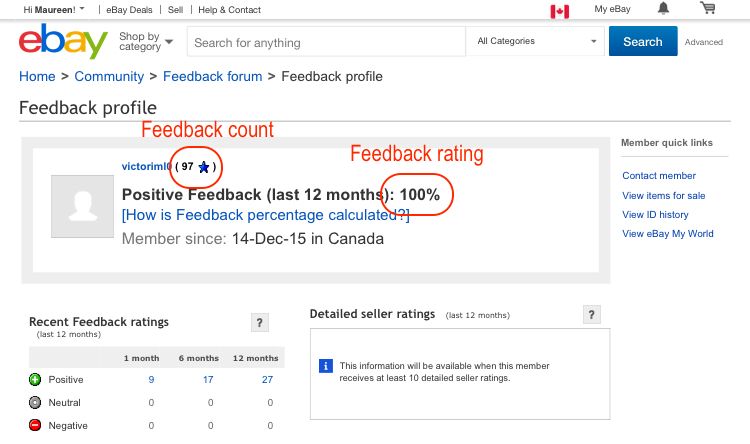Open the Contact member link
750x444 pixels.
click(659, 176)
